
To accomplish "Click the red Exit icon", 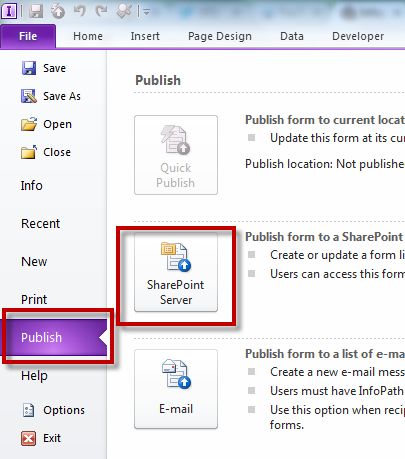I will [28, 438].
